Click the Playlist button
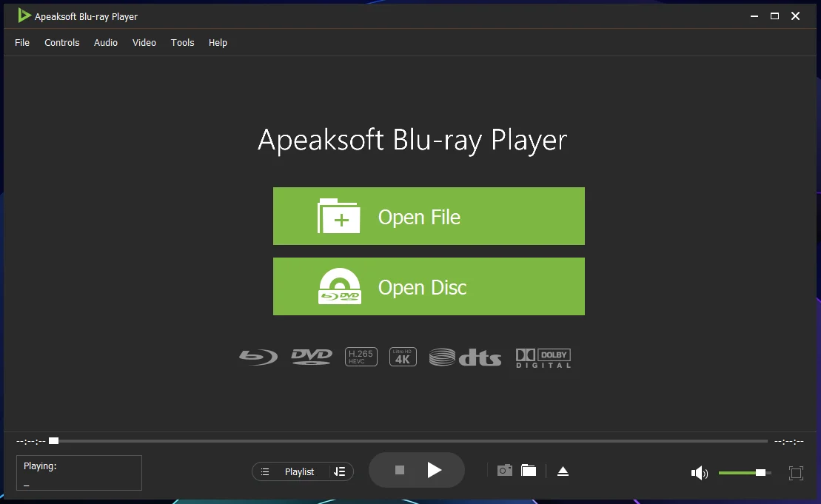This screenshot has width=821, height=504. click(x=300, y=471)
